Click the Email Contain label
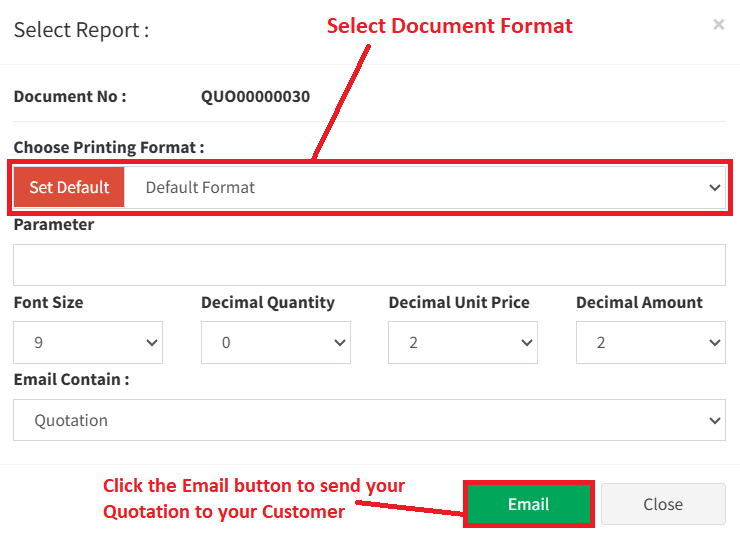740x540 pixels. point(71,380)
